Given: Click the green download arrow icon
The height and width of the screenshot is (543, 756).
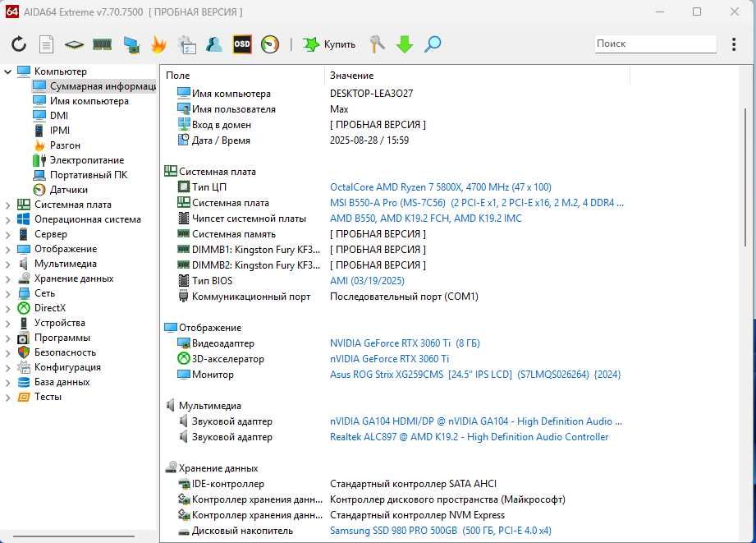Looking at the screenshot, I should point(405,44).
